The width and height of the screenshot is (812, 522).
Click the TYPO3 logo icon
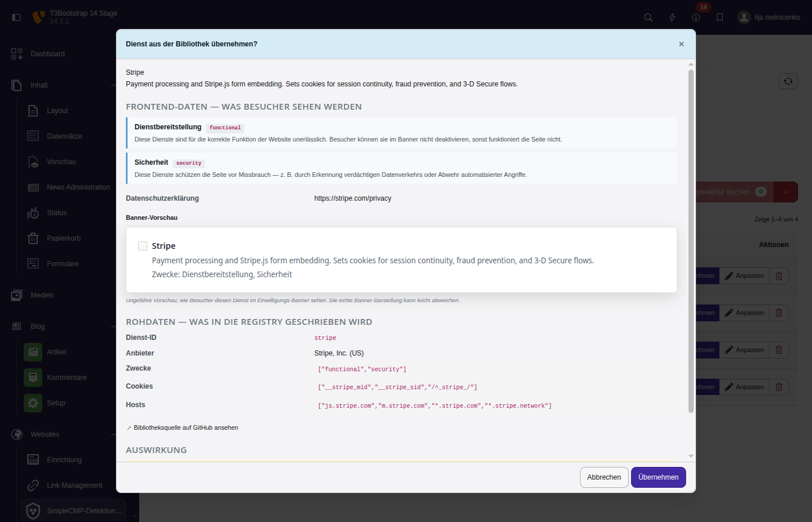[38, 17]
